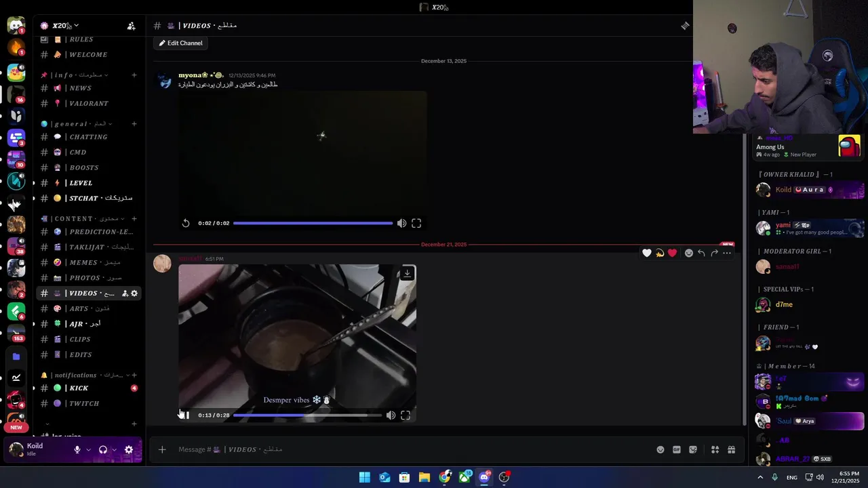
Task: Open the Among Us activity card
Action: tap(807, 146)
